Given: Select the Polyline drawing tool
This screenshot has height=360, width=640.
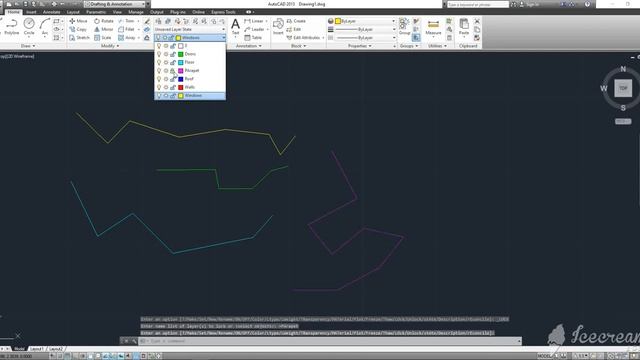Looking at the screenshot, I should coord(11,27).
